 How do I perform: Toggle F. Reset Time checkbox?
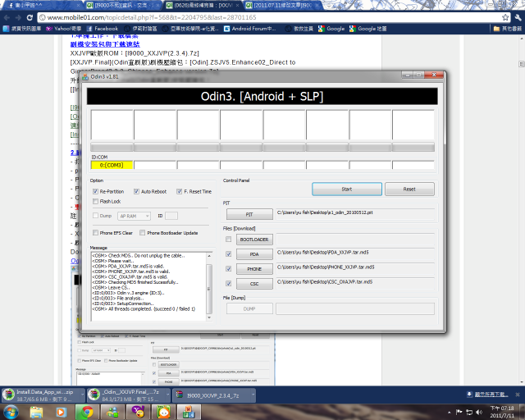click(x=179, y=192)
